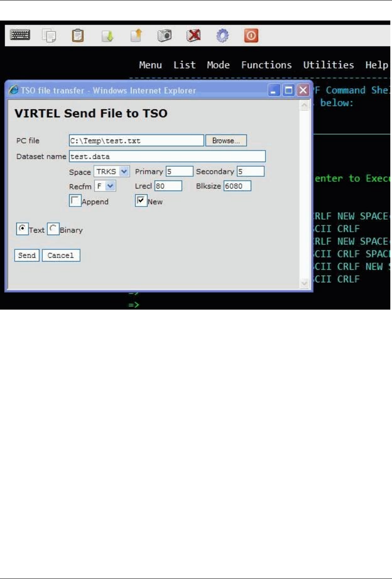Open the Functions menu item

pyautogui.click(x=266, y=65)
